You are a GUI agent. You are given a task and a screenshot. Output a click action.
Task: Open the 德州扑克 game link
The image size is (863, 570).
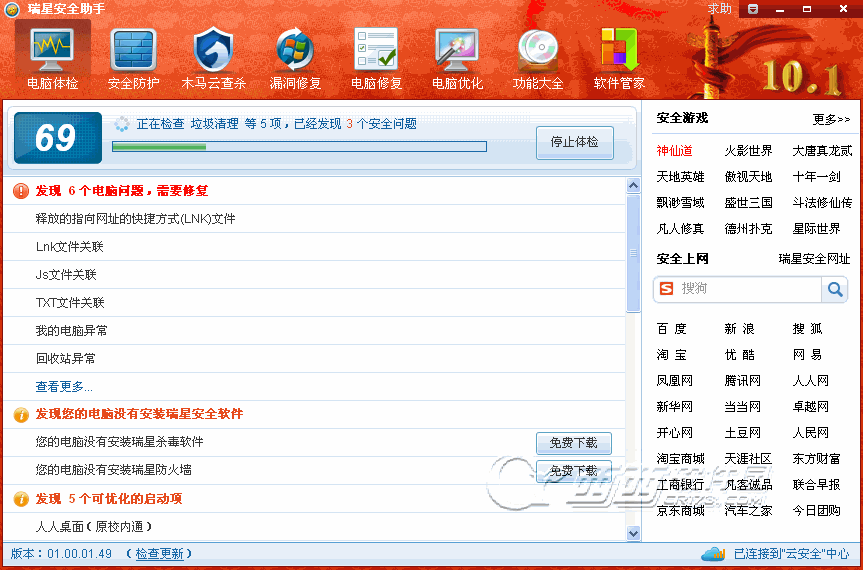click(748, 228)
